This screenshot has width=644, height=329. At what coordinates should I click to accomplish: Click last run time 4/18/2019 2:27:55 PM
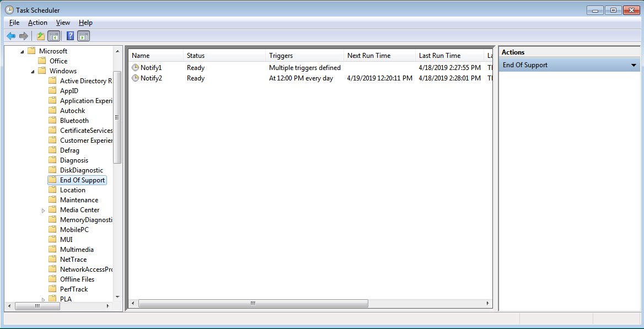tap(450, 68)
